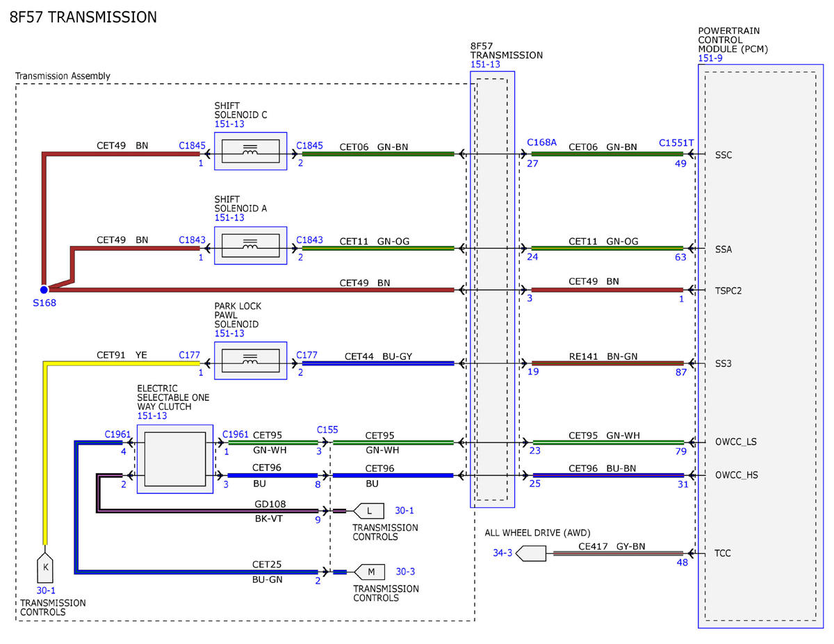Click the OWCC_LS pin label on the PCM

[736, 442]
